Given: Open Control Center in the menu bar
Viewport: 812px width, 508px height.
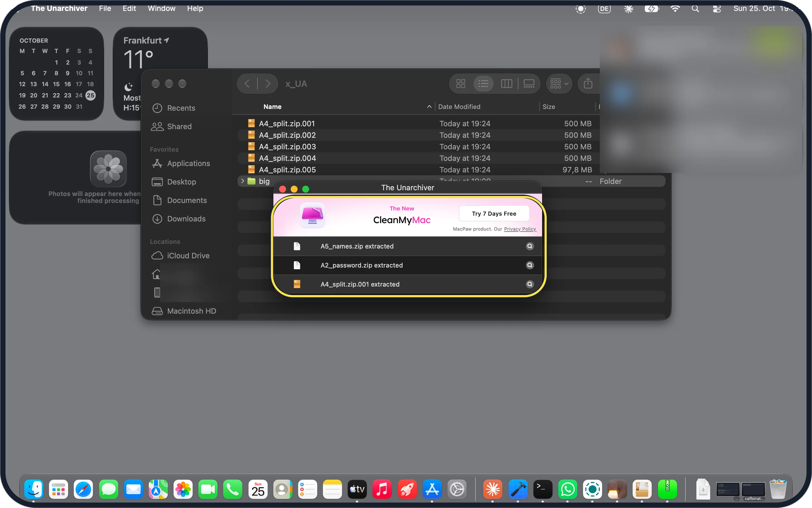Looking at the screenshot, I should [x=717, y=9].
